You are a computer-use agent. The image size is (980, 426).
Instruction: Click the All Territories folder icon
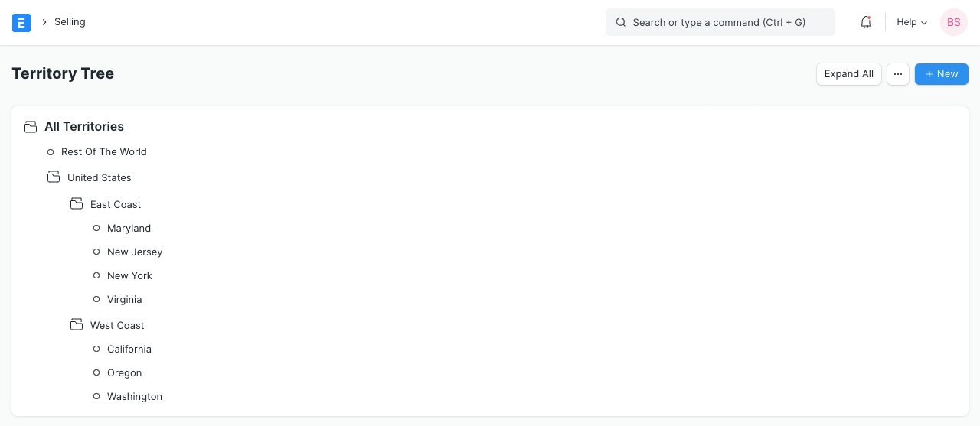tap(31, 126)
